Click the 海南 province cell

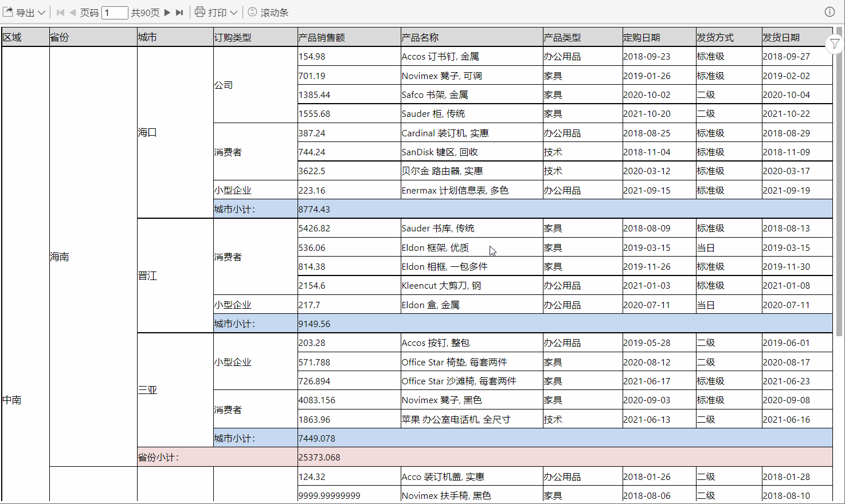[x=93, y=257]
